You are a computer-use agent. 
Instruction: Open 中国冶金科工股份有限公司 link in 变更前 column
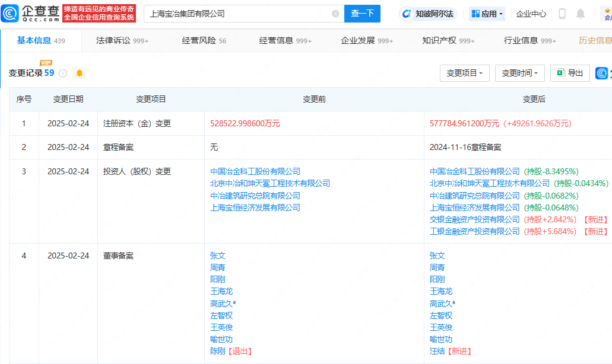(255, 171)
